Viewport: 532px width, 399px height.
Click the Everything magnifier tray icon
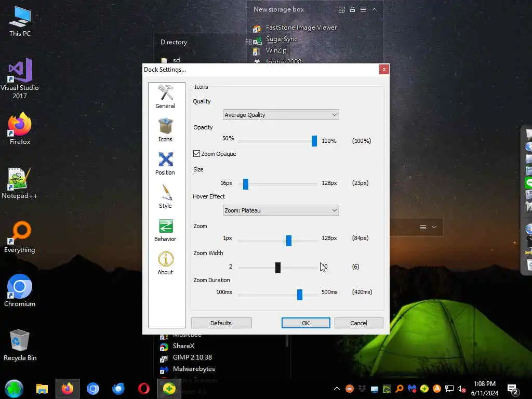[x=400, y=389]
